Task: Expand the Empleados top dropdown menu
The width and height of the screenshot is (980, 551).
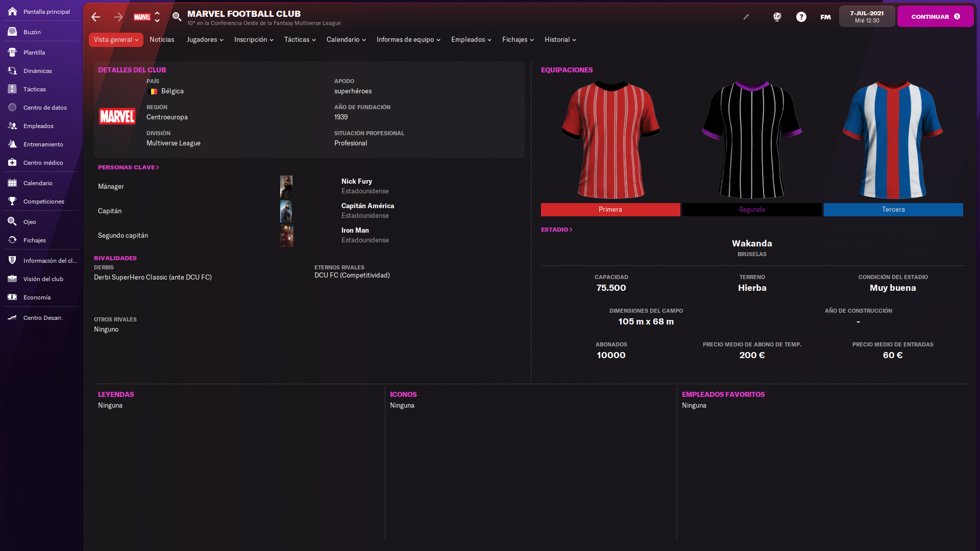Action: coord(471,40)
